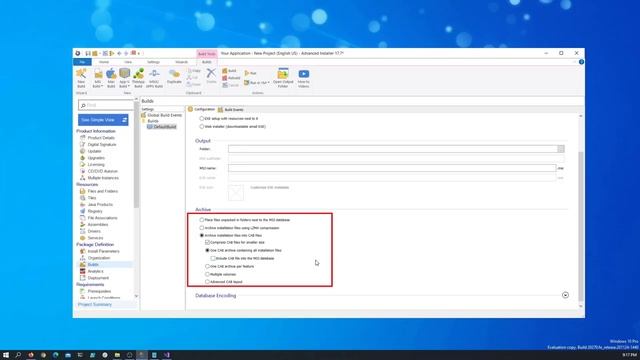Click the Mac Build ribbon icon
This screenshot has width=640, height=360.
pos(111,78)
